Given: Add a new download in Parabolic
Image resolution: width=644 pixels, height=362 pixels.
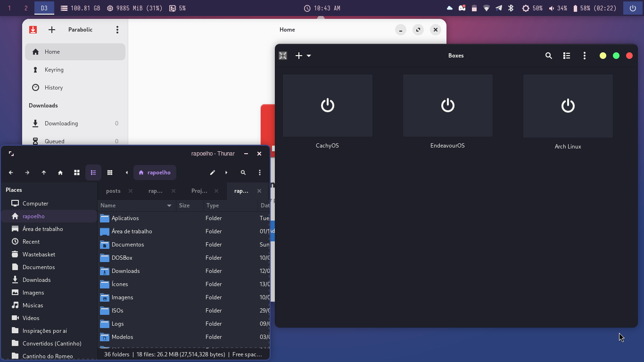Looking at the screenshot, I should (52, 30).
